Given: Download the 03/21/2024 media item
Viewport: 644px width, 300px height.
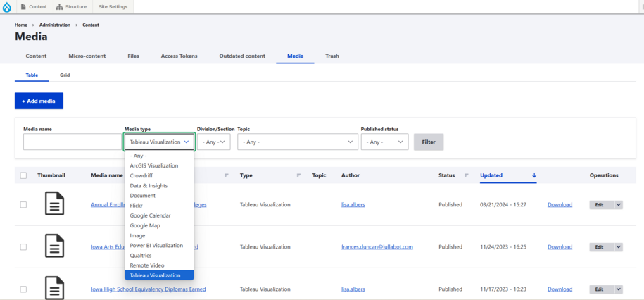Looking at the screenshot, I should pyautogui.click(x=560, y=205).
